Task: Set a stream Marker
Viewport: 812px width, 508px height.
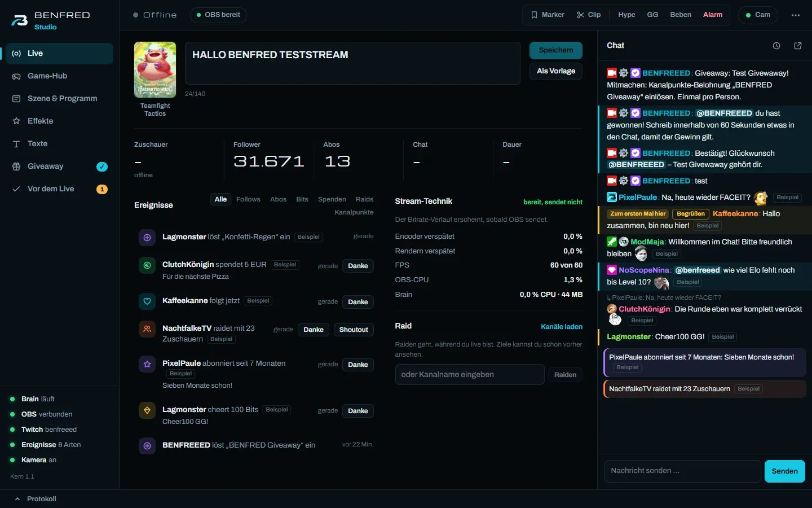Action: tap(548, 15)
